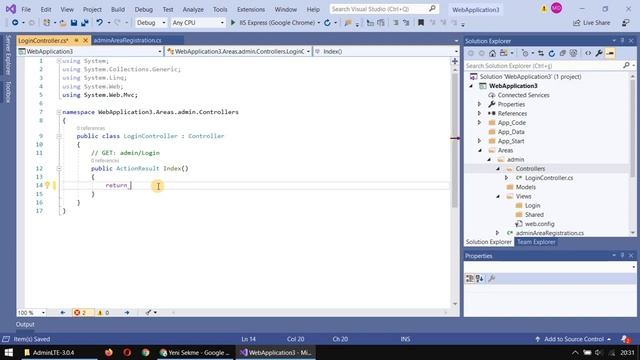The image size is (640, 360).
Task: Click the Live Share button
Action: tap(591, 23)
